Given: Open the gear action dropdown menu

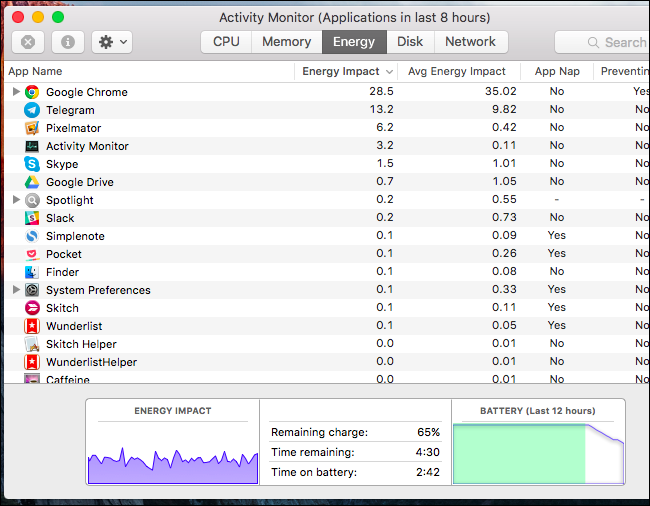Looking at the screenshot, I should (x=110, y=42).
